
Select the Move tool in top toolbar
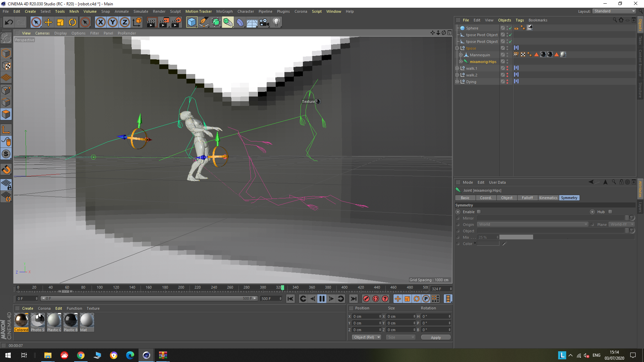(x=48, y=22)
